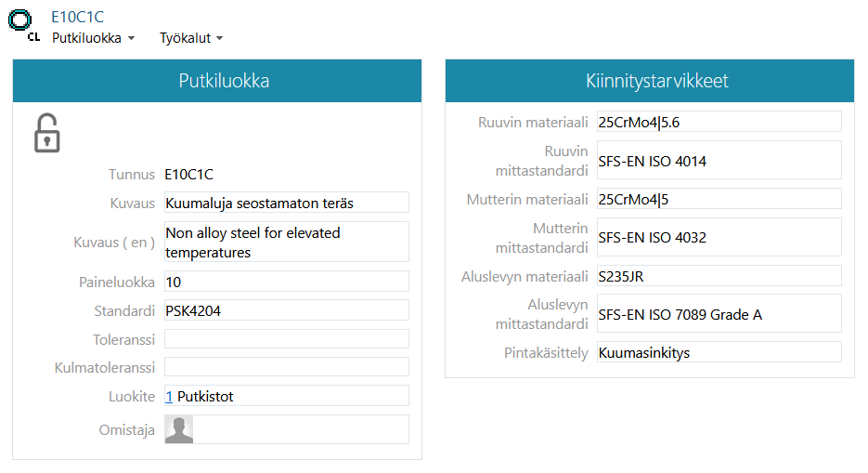Click the pipe class application logo
The width and height of the screenshot is (868, 473).
point(20,22)
